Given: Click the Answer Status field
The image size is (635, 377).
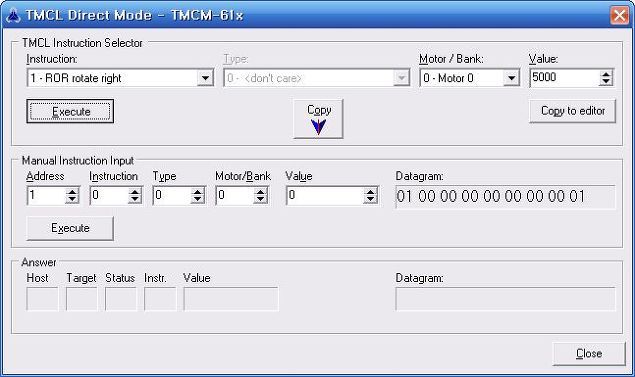Looking at the screenshot, I should (x=121, y=299).
